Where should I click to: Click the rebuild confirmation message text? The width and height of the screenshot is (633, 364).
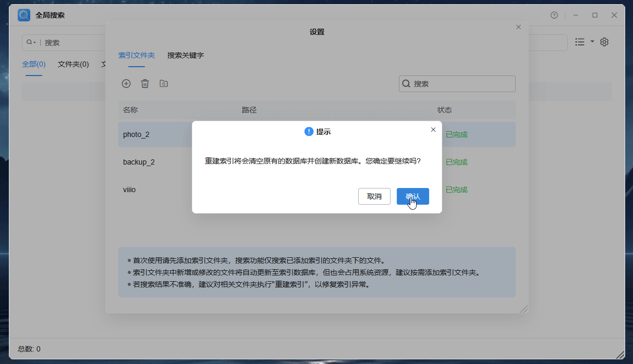coord(313,161)
